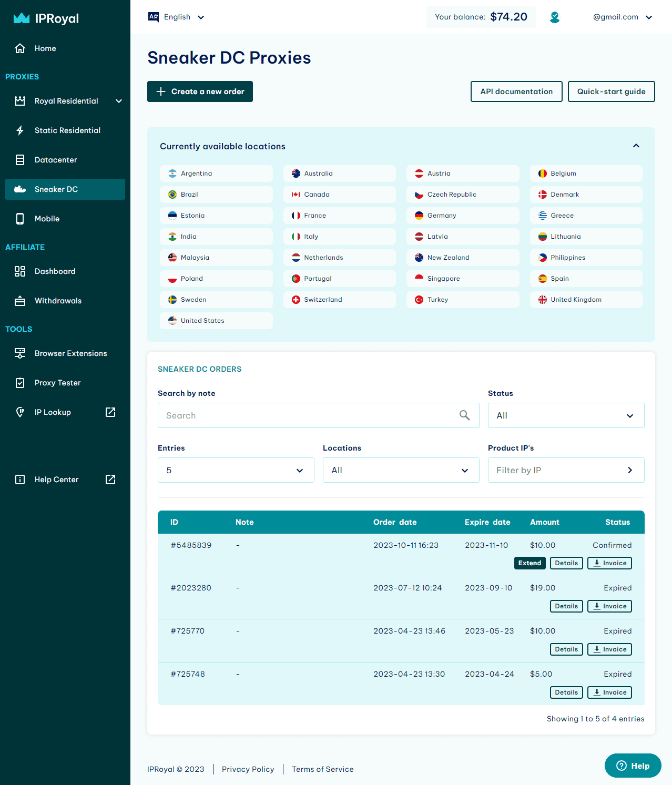This screenshot has width=672, height=785.
Task: Open the Withdrawals page
Action: click(65, 301)
